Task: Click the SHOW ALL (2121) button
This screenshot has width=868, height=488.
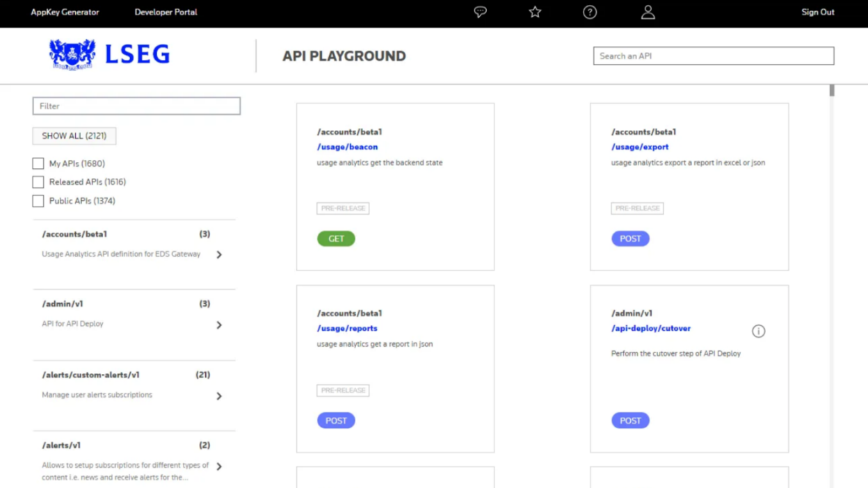Action: tap(74, 136)
